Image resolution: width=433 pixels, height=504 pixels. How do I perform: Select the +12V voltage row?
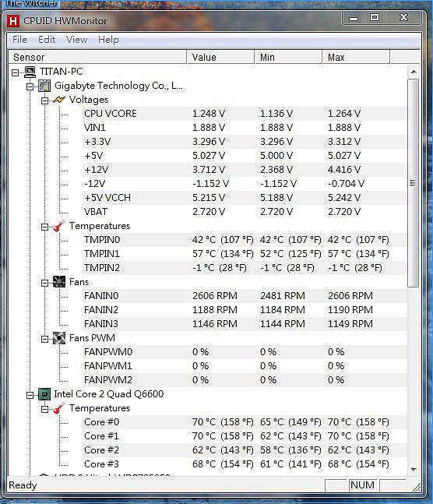point(245,170)
